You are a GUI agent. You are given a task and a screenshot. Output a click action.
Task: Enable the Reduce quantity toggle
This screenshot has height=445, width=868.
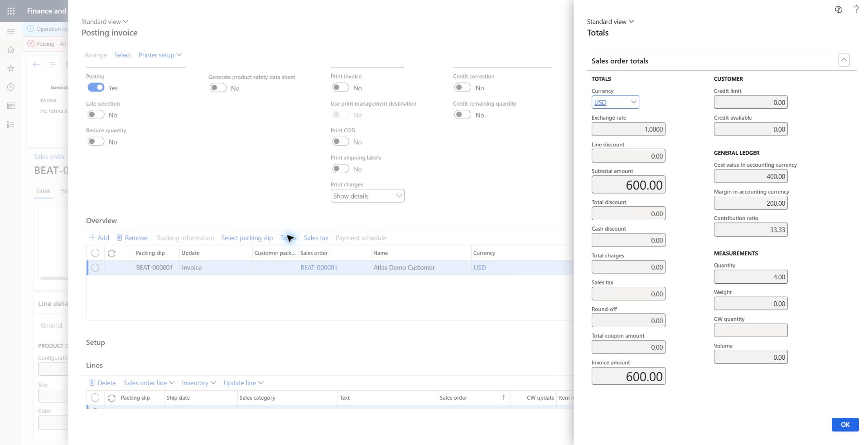coord(96,141)
